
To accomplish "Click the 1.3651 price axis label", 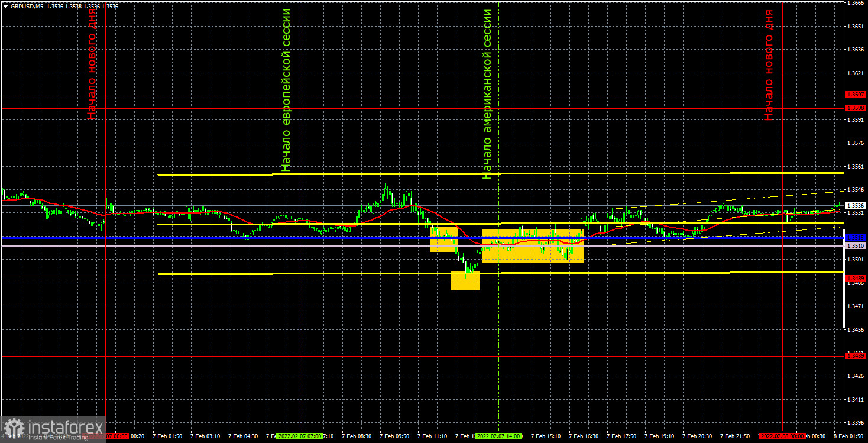I will [x=856, y=27].
